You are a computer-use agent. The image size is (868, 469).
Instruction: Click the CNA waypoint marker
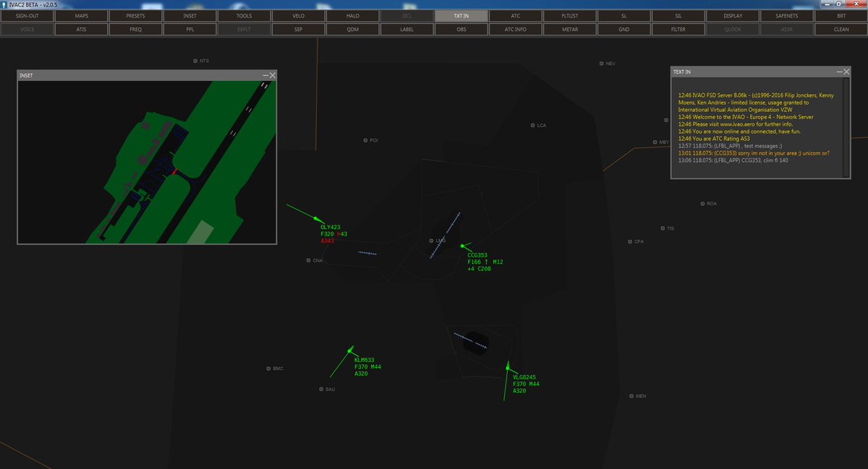(x=308, y=260)
